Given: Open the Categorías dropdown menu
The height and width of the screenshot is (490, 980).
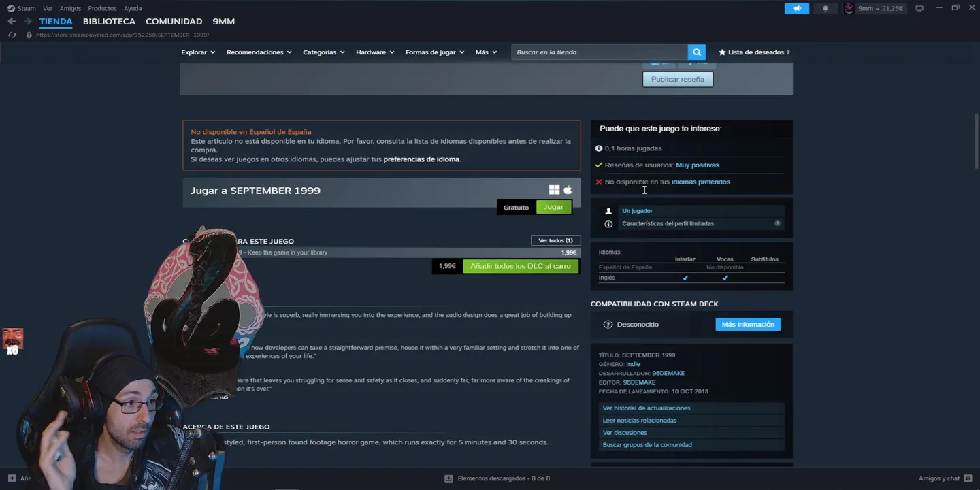Looking at the screenshot, I should point(324,52).
